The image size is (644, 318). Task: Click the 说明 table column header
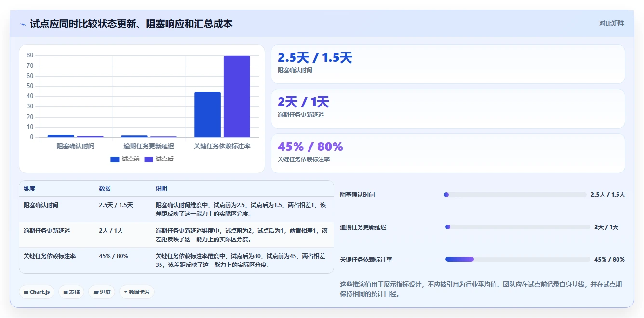tap(161, 189)
